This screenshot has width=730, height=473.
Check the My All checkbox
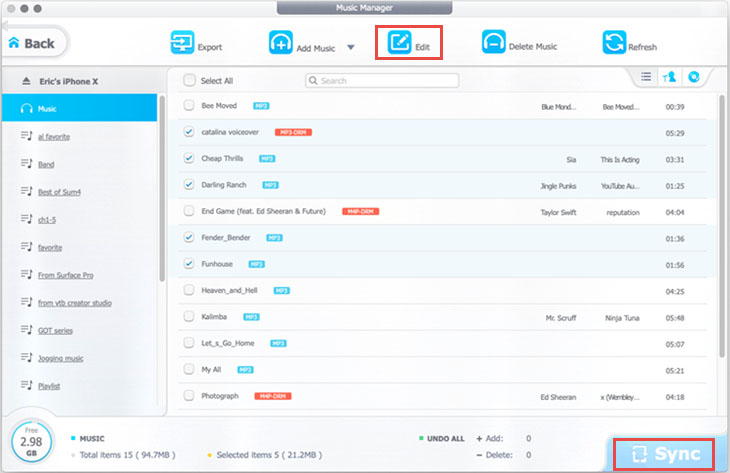(x=189, y=370)
